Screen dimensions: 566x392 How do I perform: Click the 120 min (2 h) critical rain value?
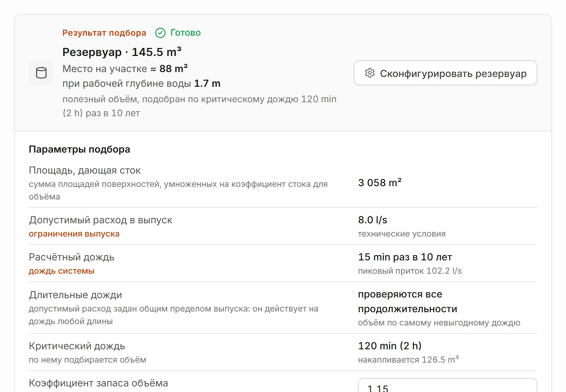390,346
